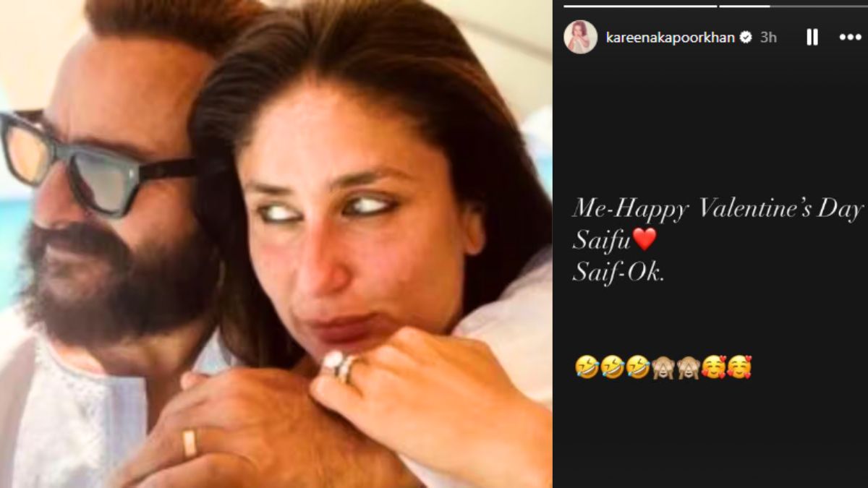The image size is (868, 488).
Task: Click the last smiling hearts emoji
Action: click(739, 367)
